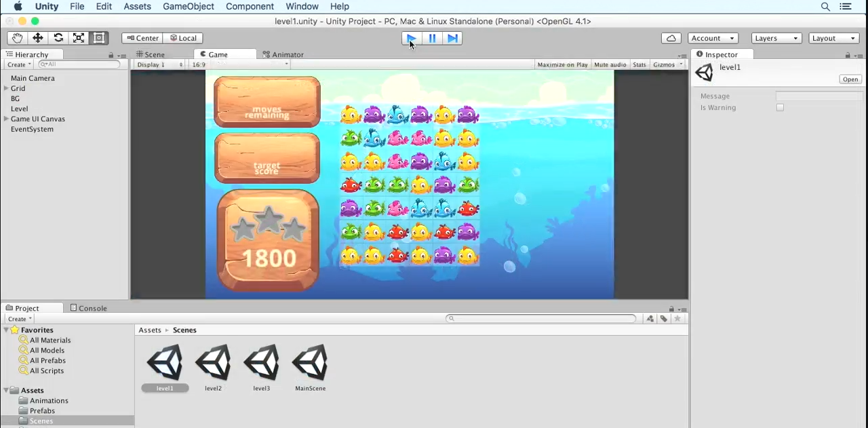
Task: Click the Step frame button
Action: coord(452,38)
